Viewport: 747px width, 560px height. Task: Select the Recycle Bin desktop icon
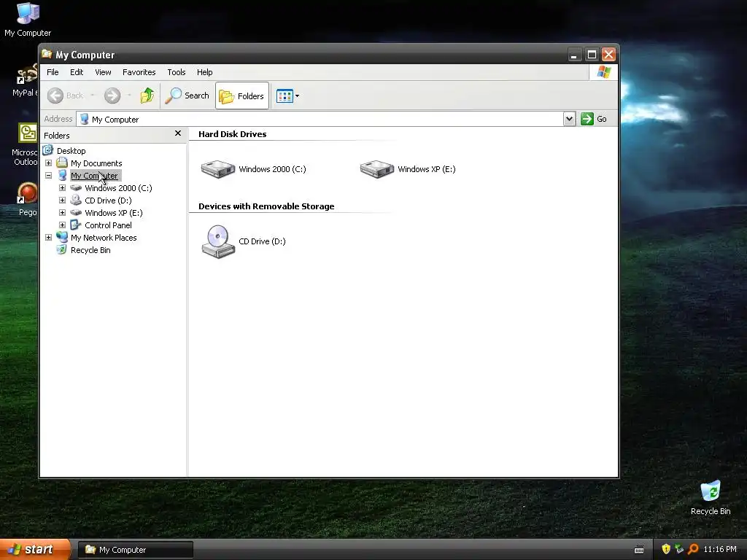(710, 498)
